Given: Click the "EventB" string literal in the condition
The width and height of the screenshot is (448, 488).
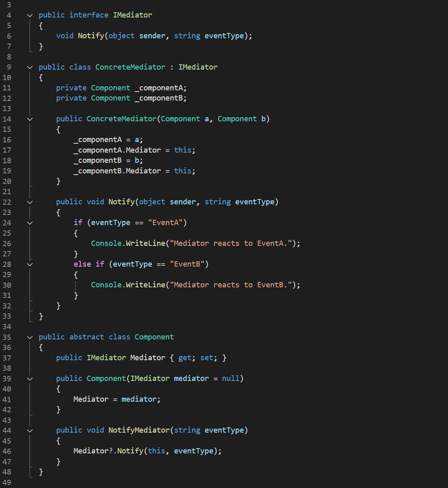Looking at the screenshot, I should 187,264.
